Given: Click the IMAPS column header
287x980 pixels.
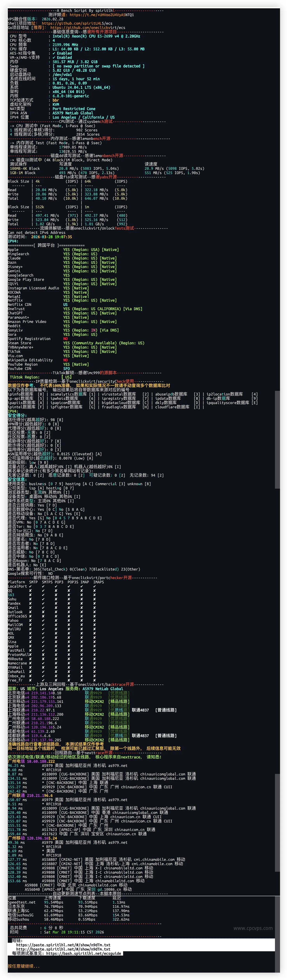Looking at the screenshot, I should coord(99,582).
